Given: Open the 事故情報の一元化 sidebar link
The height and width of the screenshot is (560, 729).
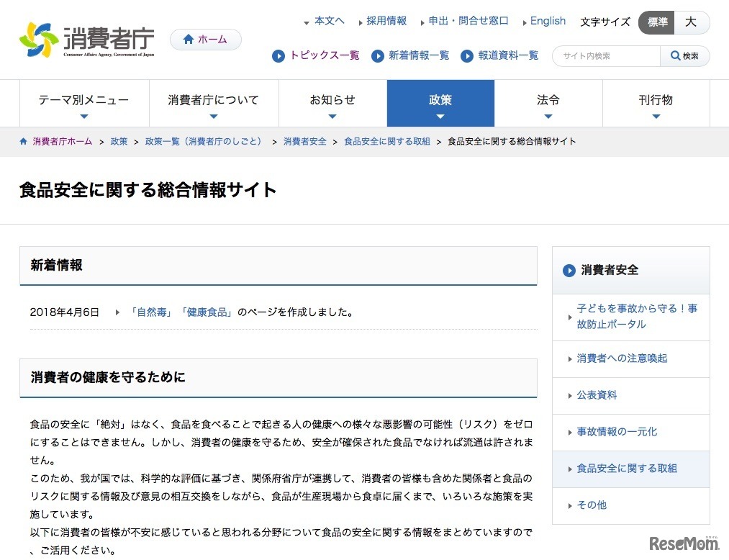Looking at the screenshot, I should pos(617,432).
